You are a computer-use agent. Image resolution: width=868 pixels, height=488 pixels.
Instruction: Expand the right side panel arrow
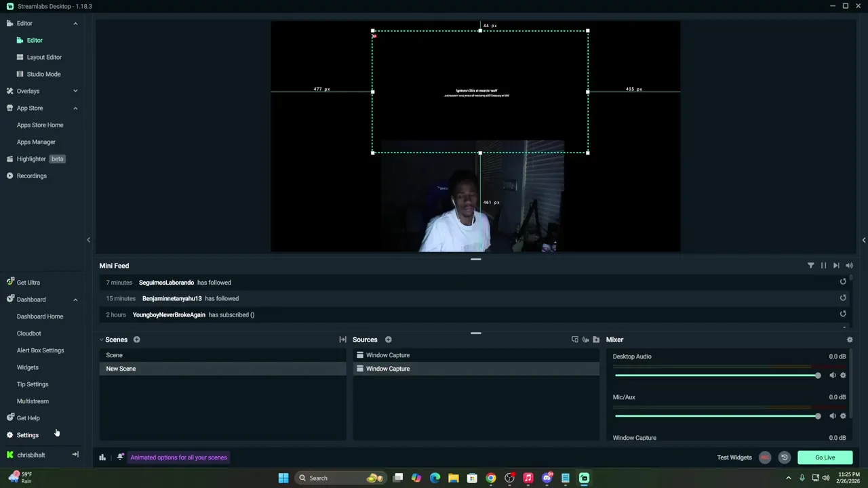[x=864, y=240]
